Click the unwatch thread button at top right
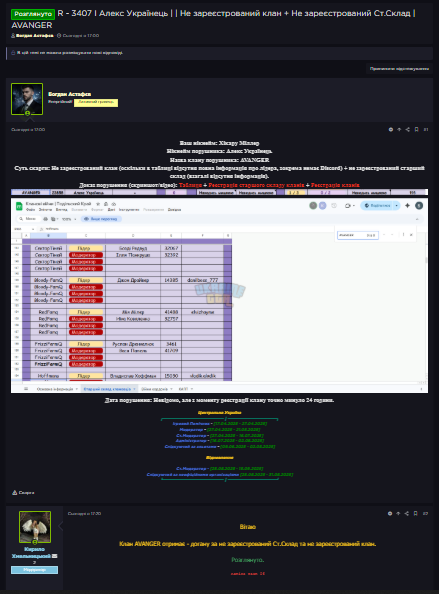This screenshot has height=594, width=439. tap(399, 69)
